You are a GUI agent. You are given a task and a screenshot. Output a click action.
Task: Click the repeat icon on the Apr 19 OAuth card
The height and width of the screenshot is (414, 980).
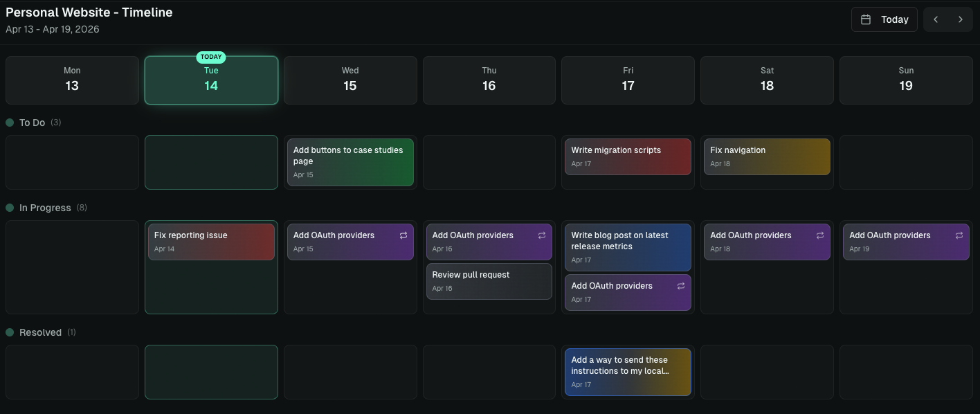click(x=960, y=235)
